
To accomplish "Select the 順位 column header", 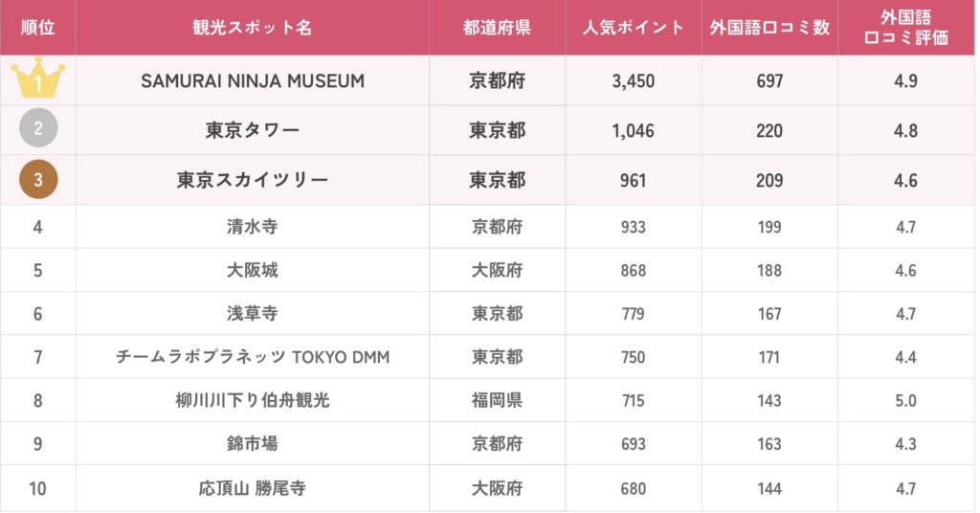I will pyautogui.click(x=37, y=27).
